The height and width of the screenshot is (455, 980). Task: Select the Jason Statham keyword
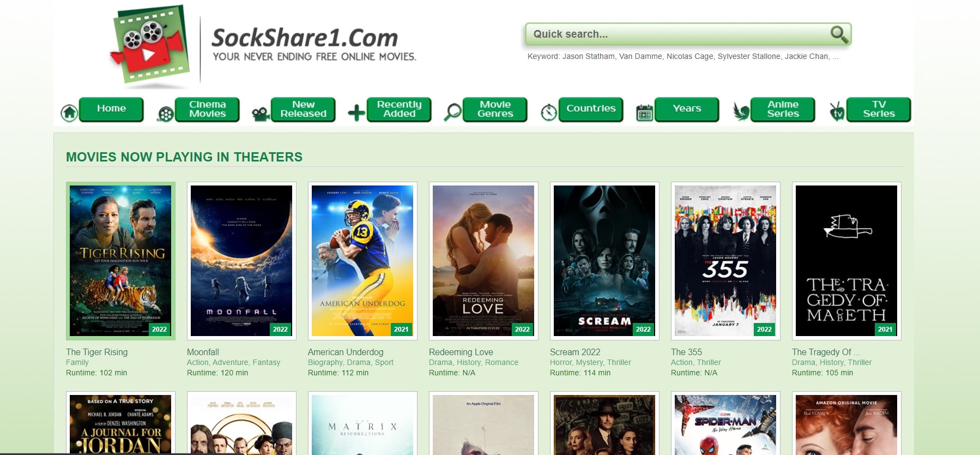[589, 56]
